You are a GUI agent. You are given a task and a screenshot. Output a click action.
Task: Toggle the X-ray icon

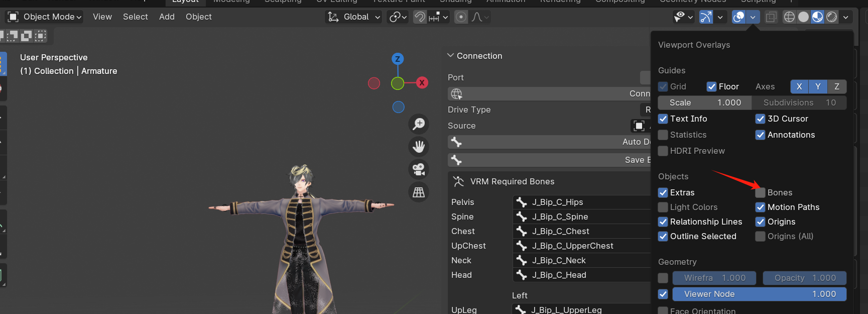coord(771,17)
